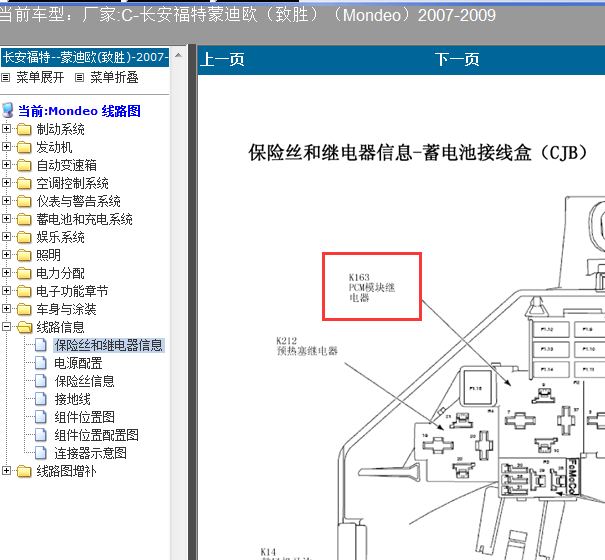The height and width of the screenshot is (560, 605).
Task: Select 组件位置图 tree item
Action: click(84, 417)
